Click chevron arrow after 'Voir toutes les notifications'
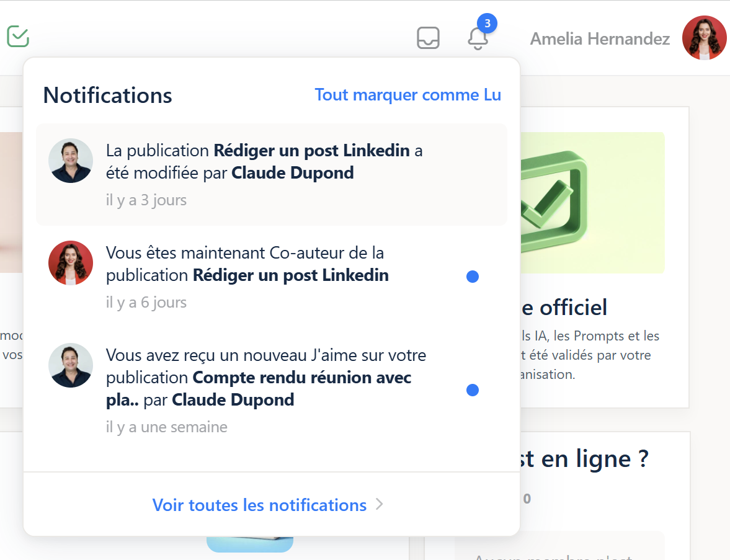The width and height of the screenshot is (730, 560). 380,505
